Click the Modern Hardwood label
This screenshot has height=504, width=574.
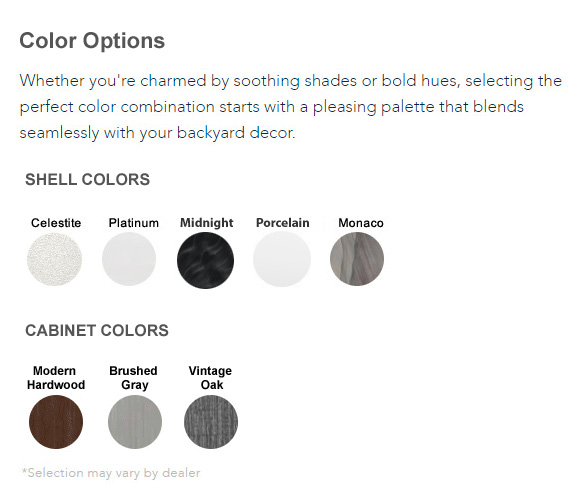pyautogui.click(x=56, y=378)
